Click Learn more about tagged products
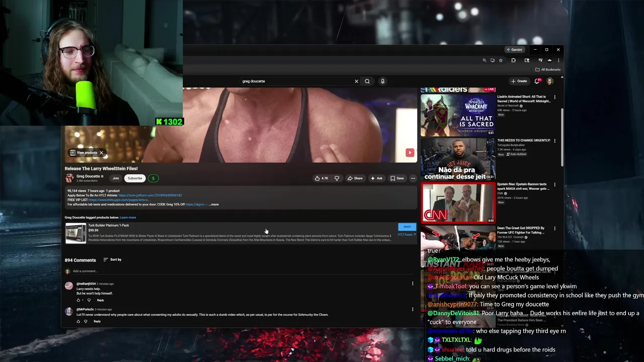Image resolution: width=644 pixels, height=362 pixels. [128, 217]
